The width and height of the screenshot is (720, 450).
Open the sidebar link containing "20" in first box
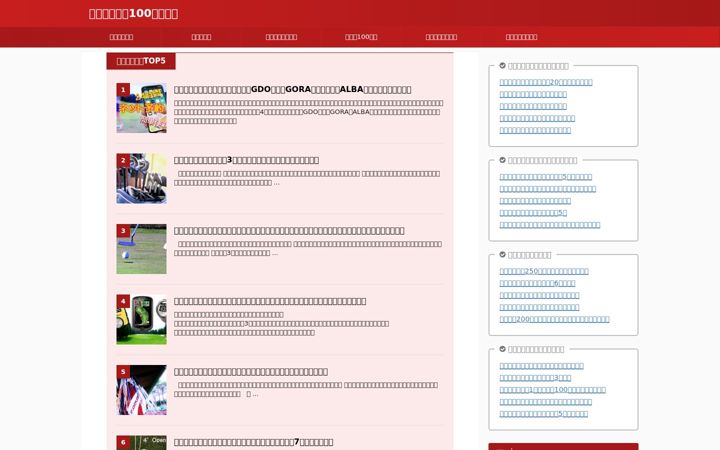click(546, 82)
